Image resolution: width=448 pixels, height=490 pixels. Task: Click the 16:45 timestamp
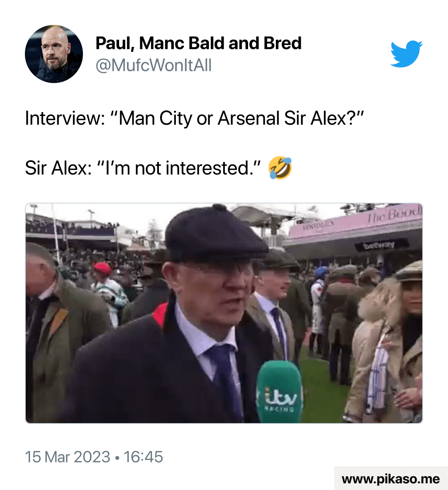[x=143, y=457]
